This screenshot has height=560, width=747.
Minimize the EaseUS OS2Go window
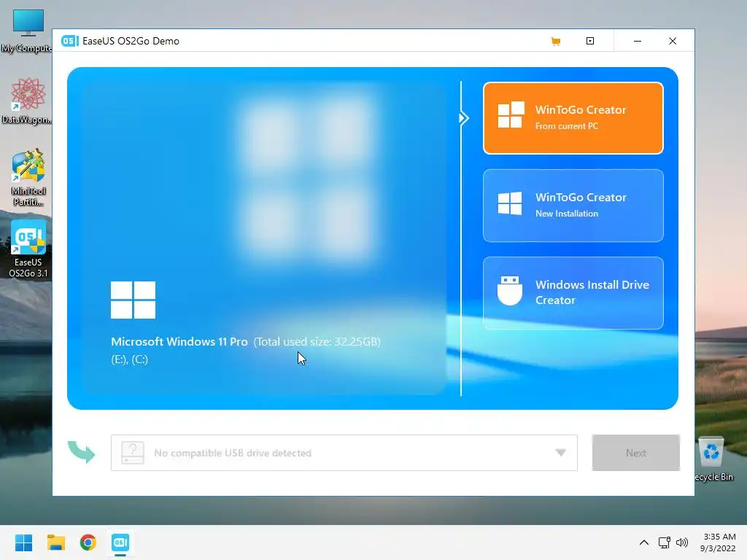pyautogui.click(x=638, y=41)
